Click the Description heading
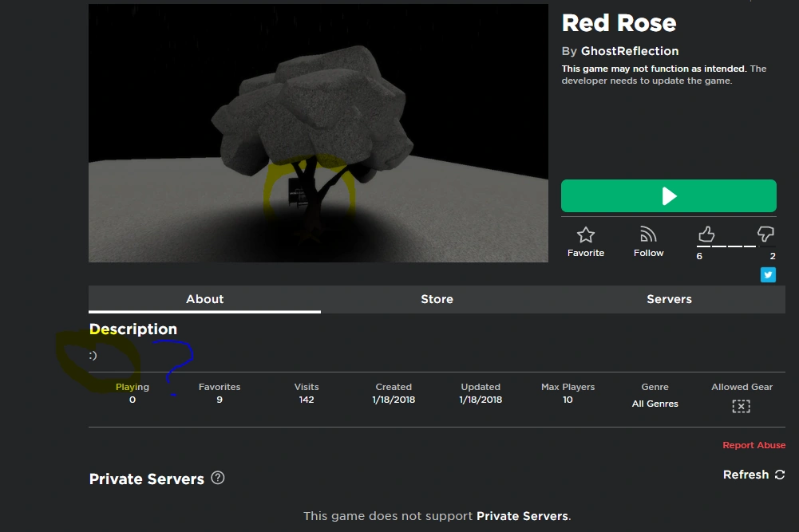 click(133, 329)
